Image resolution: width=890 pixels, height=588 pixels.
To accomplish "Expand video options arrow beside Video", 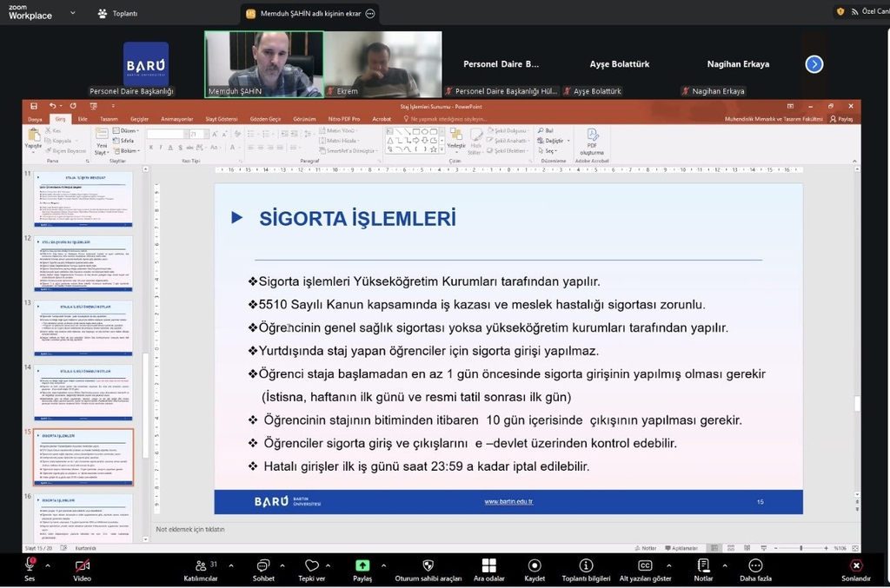I will pos(100,565).
